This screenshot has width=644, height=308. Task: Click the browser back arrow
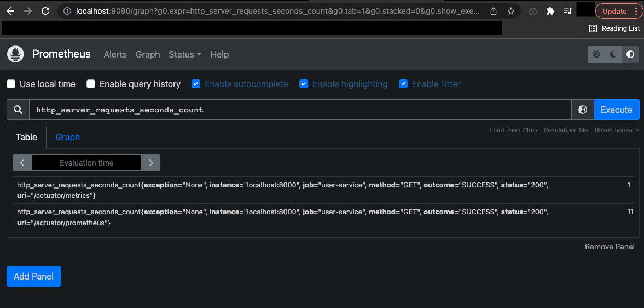[x=10, y=11]
